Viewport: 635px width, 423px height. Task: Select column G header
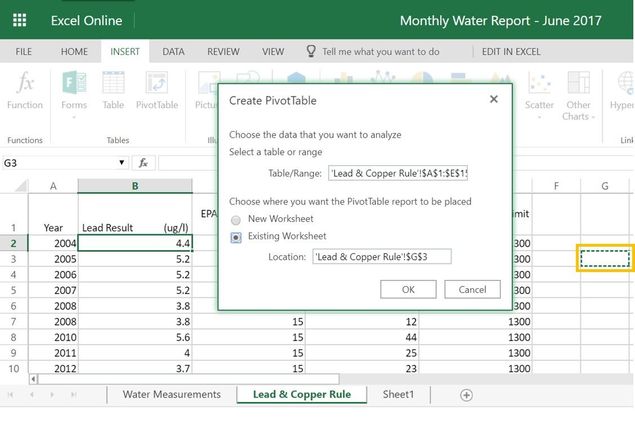pyautogui.click(x=605, y=186)
